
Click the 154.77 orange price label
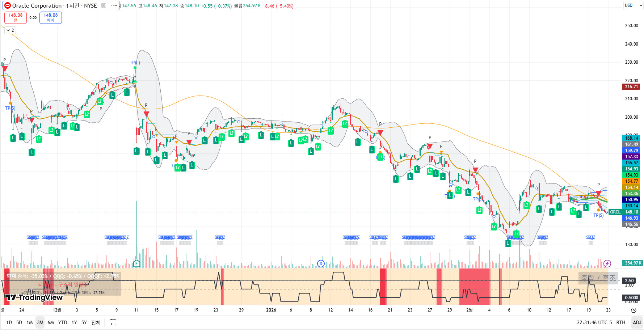click(x=631, y=181)
